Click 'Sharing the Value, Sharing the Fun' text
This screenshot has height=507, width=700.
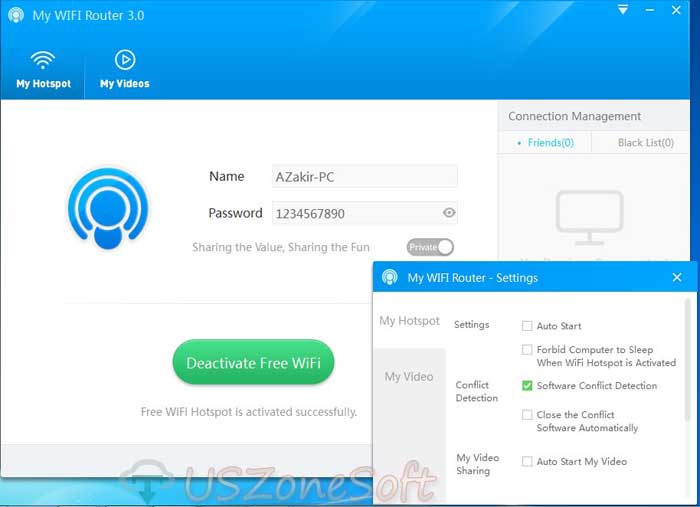point(281,247)
